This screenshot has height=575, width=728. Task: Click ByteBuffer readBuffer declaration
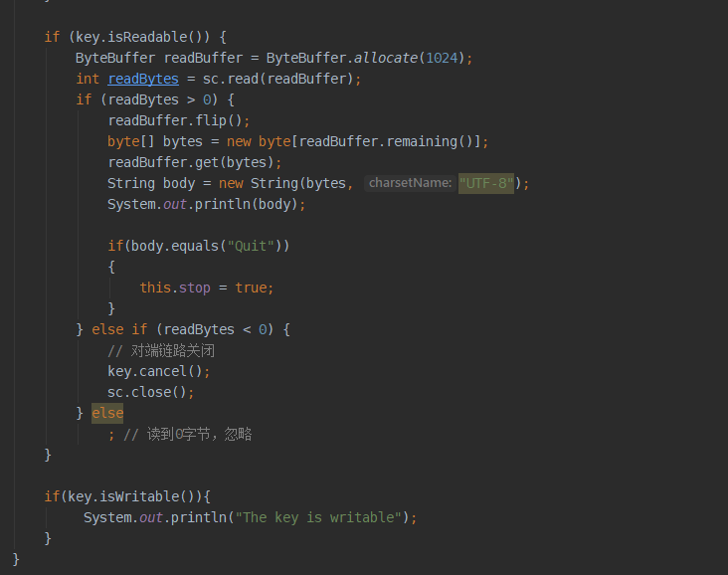click(159, 58)
